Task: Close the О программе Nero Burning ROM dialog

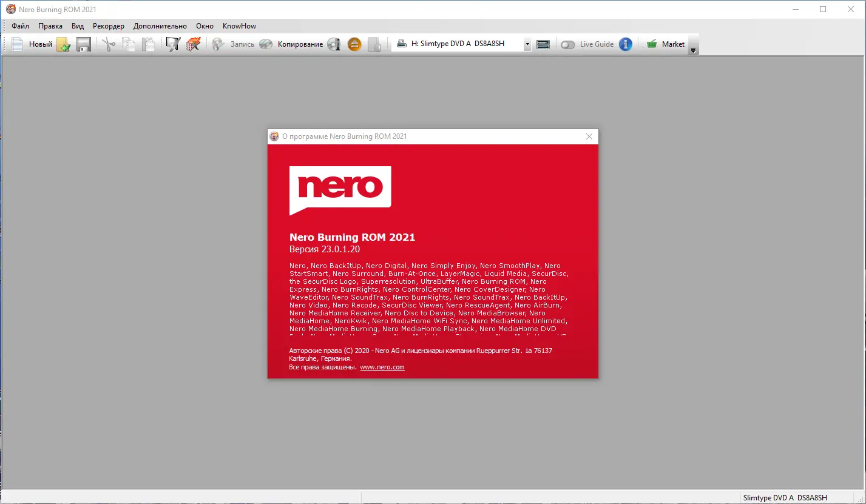Action: (x=589, y=136)
